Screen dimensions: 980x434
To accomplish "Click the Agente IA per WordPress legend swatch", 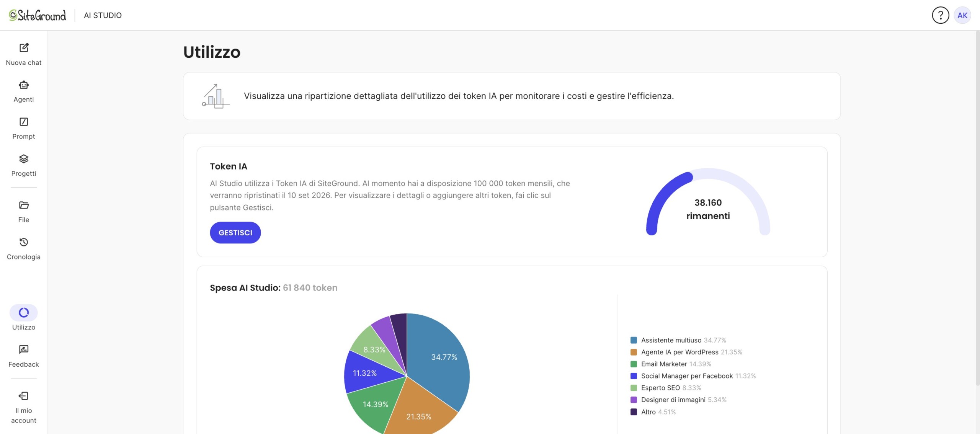I will (x=634, y=352).
